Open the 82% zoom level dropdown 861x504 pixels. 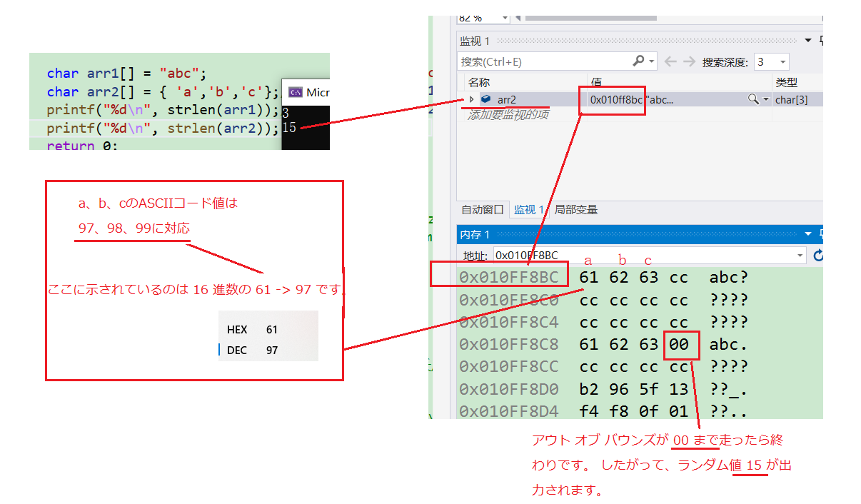(x=504, y=18)
